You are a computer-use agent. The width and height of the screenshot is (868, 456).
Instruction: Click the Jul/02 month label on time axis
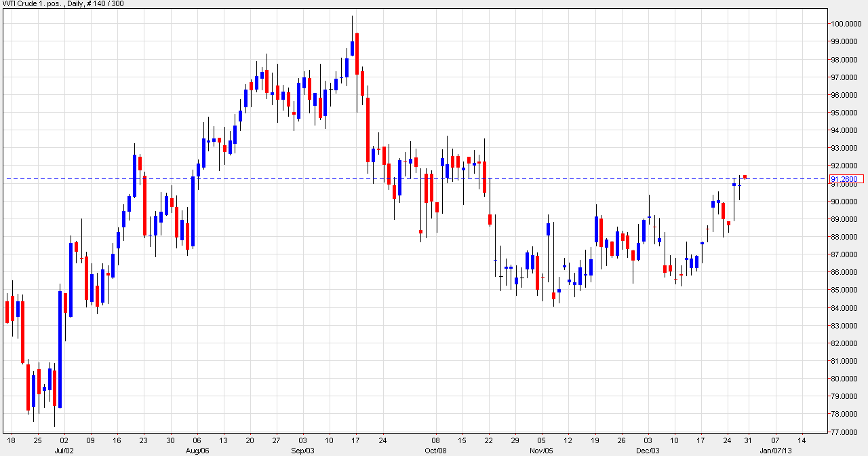coord(65,450)
